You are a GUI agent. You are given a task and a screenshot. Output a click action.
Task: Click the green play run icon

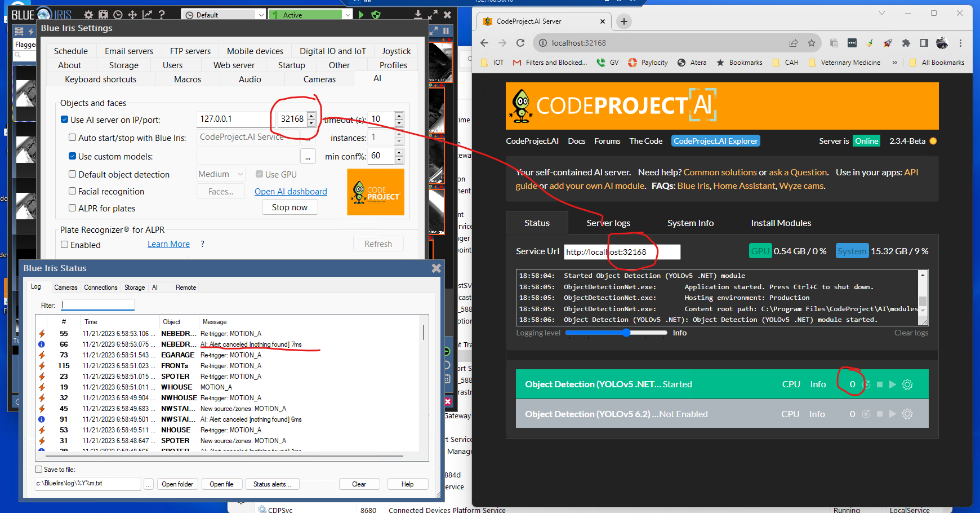tap(361, 15)
